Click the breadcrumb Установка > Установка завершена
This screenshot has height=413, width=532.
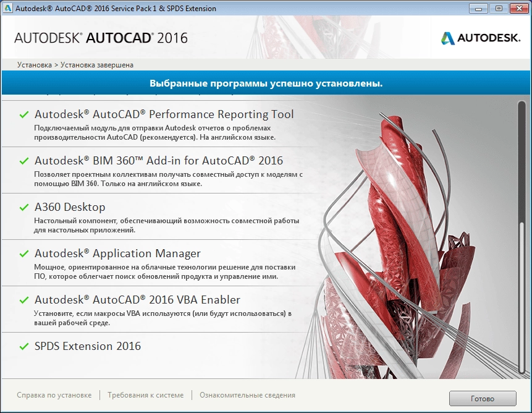75,65
